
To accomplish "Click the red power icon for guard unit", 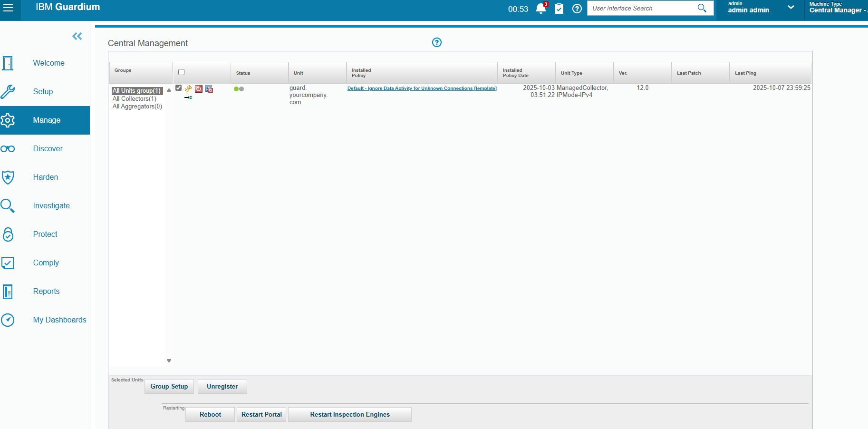I will pos(199,89).
